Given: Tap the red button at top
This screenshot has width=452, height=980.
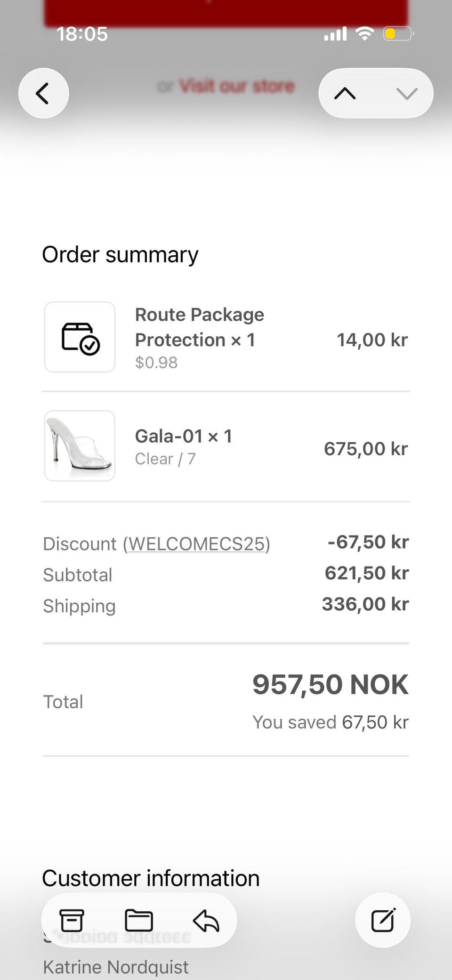Looking at the screenshot, I should point(226,13).
